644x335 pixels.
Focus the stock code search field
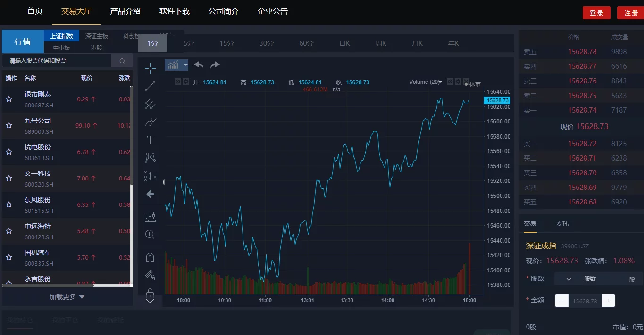click(57, 61)
